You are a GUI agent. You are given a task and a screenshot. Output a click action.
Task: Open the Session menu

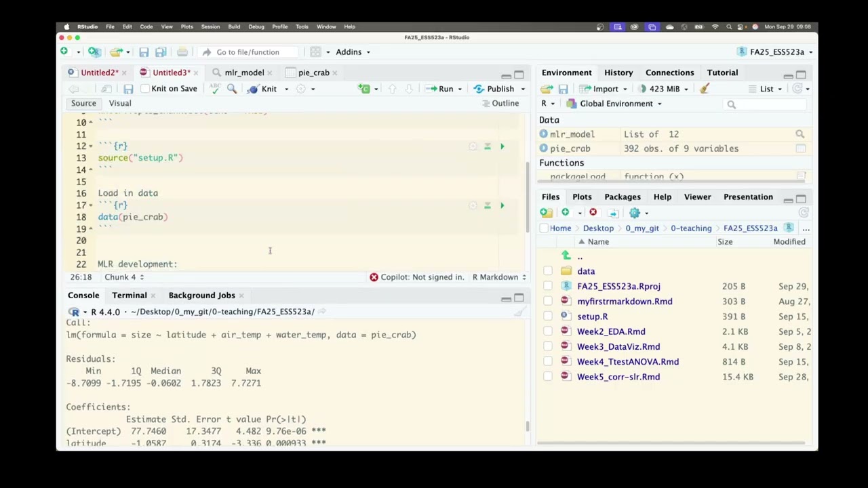(210, 26)
